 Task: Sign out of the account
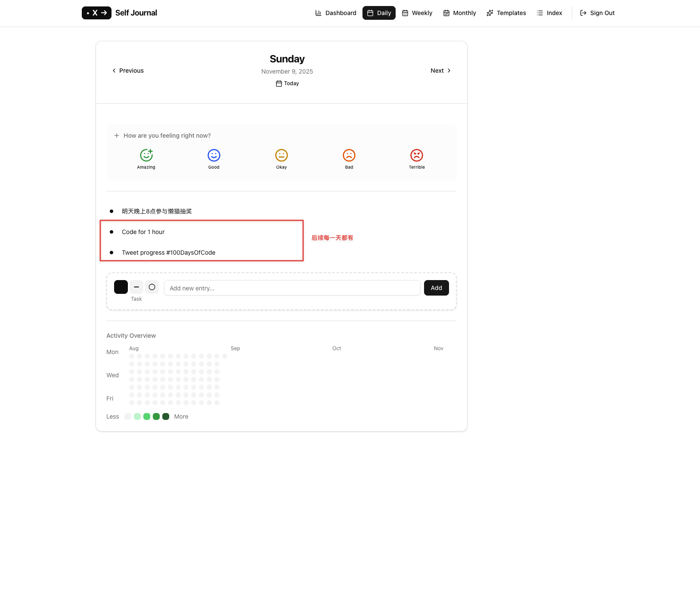(597, 13)
